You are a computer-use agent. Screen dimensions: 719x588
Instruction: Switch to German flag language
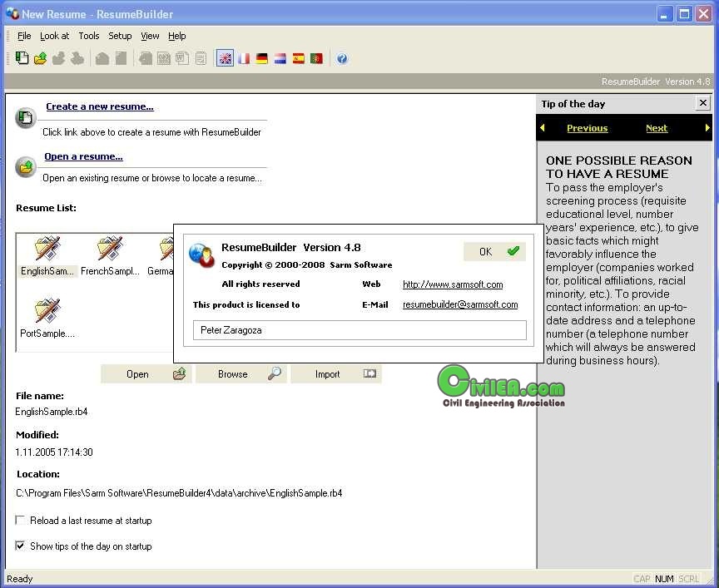[x=262, y=58]
